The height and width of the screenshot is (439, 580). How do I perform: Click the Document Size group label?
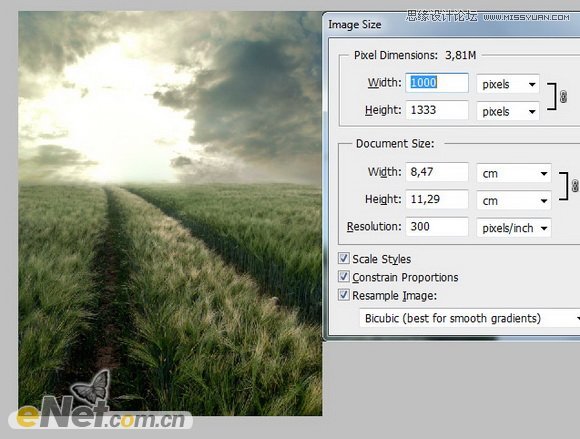pos(395,143)
